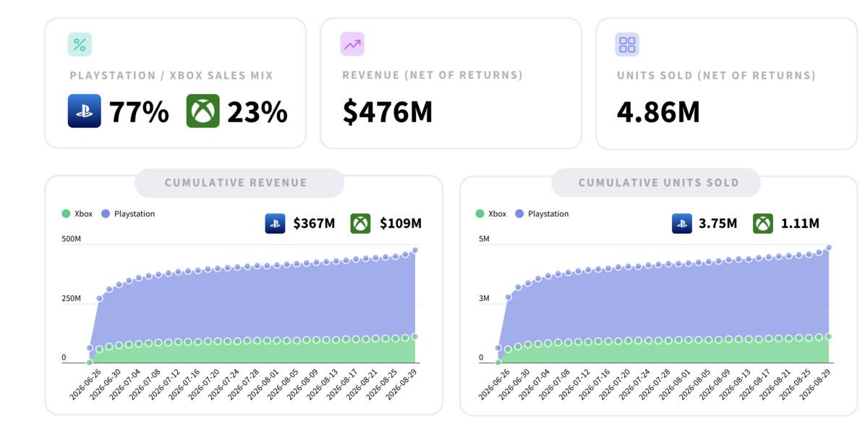Click the PlayStation logo beside 77%
The width and height of the screenshot is (868, 434).
click(85, 111)
